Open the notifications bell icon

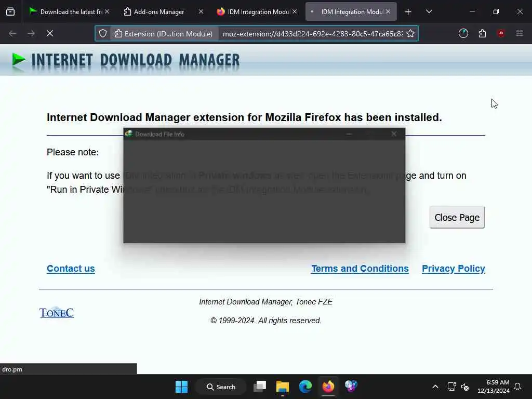click(x=517, y=387)
